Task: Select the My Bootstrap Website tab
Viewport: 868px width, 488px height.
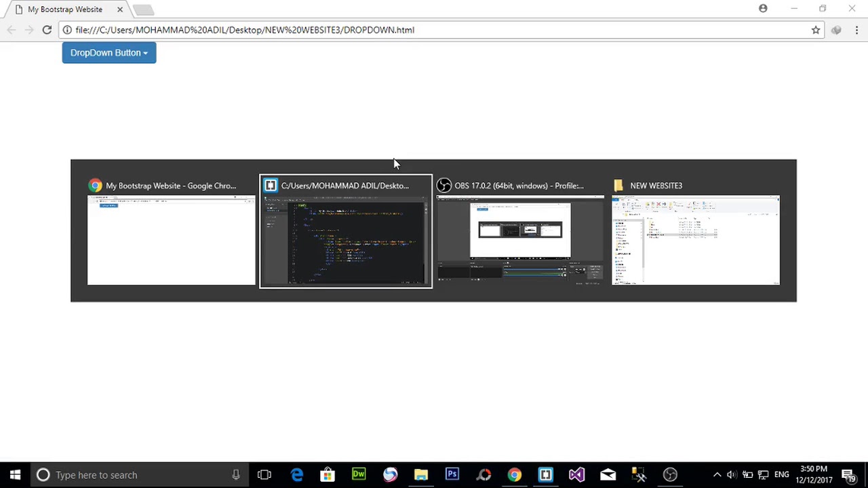Action: pos(66,9)
